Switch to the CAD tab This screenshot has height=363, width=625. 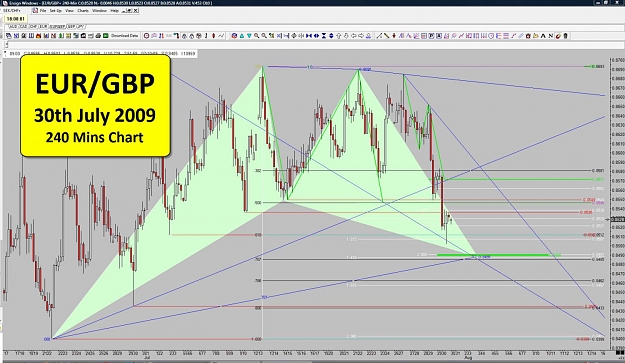click(x=23, y=26)
